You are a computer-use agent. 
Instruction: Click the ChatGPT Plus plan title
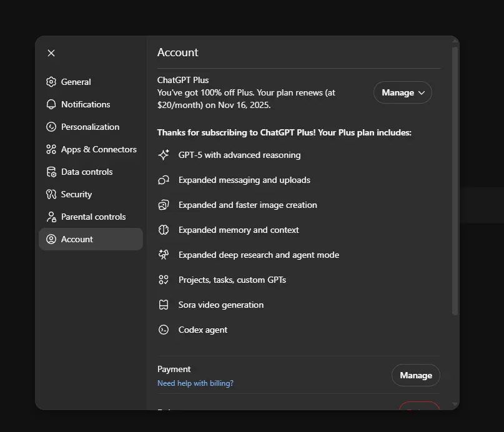point(183,80)
